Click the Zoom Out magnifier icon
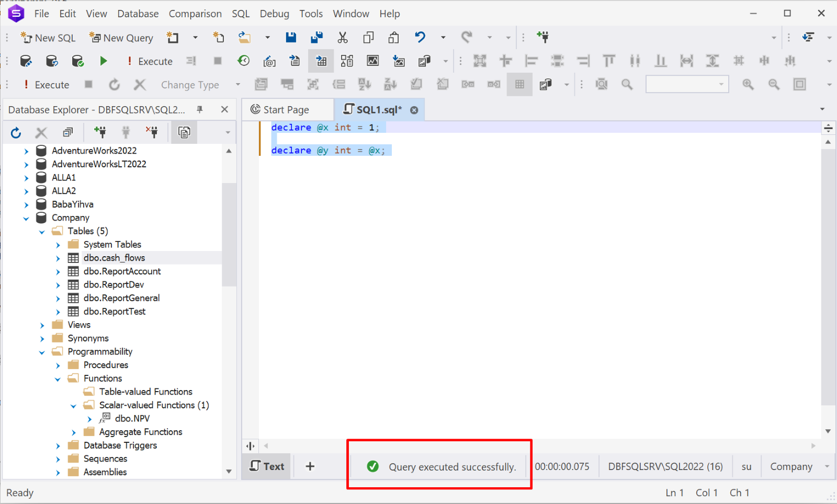The width and height of the screenshot is (837, 504). click(x=774, y=84)
